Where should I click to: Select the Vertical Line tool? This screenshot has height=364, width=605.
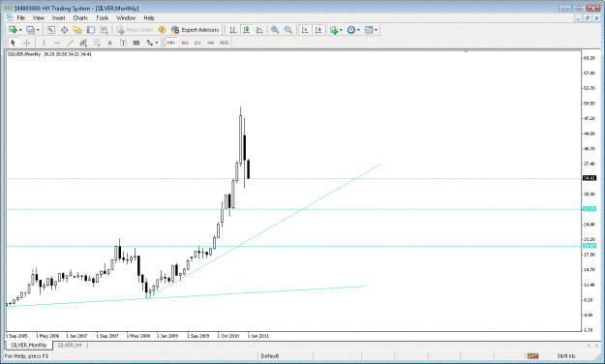(44, 43)
